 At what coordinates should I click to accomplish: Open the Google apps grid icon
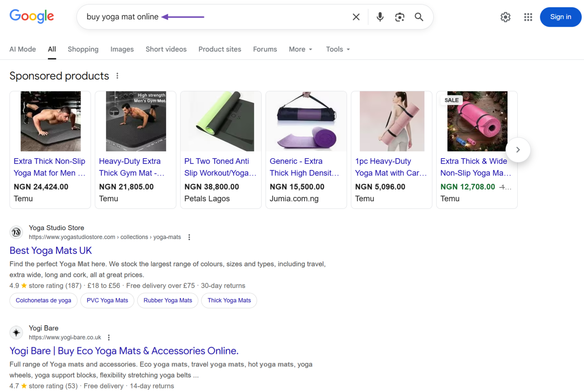[528, 17]
